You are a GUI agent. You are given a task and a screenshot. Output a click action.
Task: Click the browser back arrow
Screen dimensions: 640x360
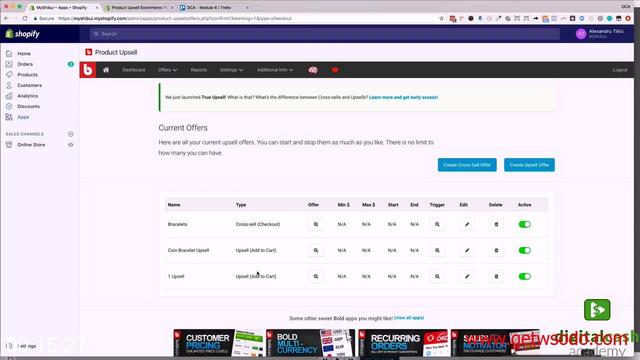point(6,18)
